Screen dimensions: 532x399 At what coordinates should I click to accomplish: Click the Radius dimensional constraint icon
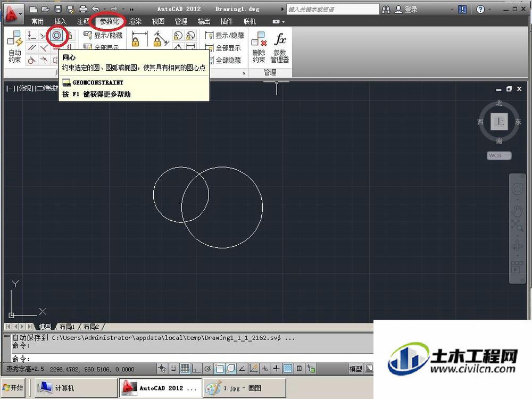(178, 35)
